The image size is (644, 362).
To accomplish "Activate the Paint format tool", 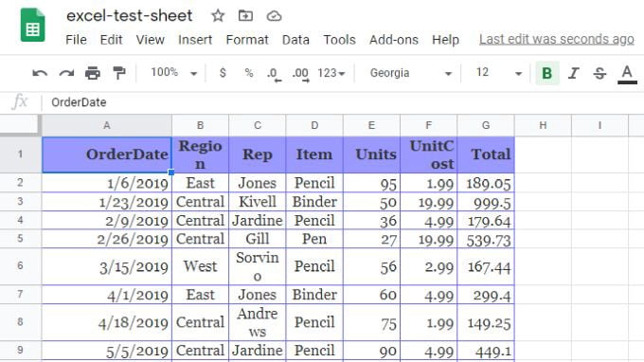I will 119,73.
